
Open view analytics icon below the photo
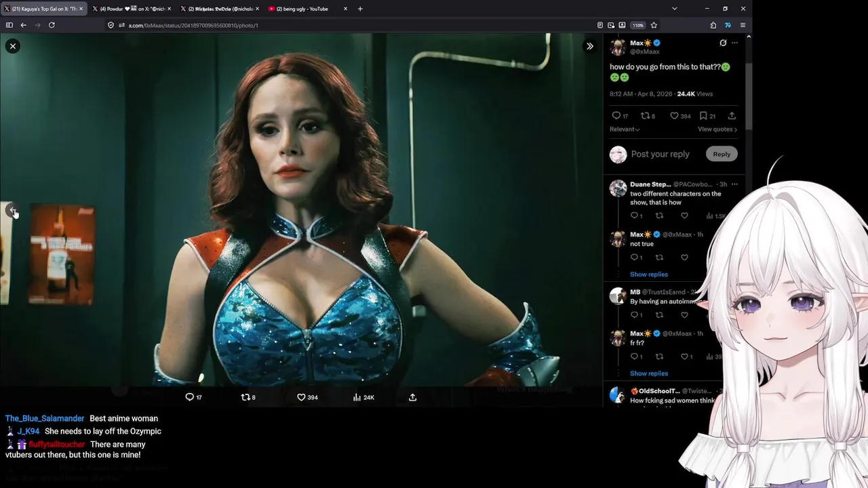(x=357, y=397)
